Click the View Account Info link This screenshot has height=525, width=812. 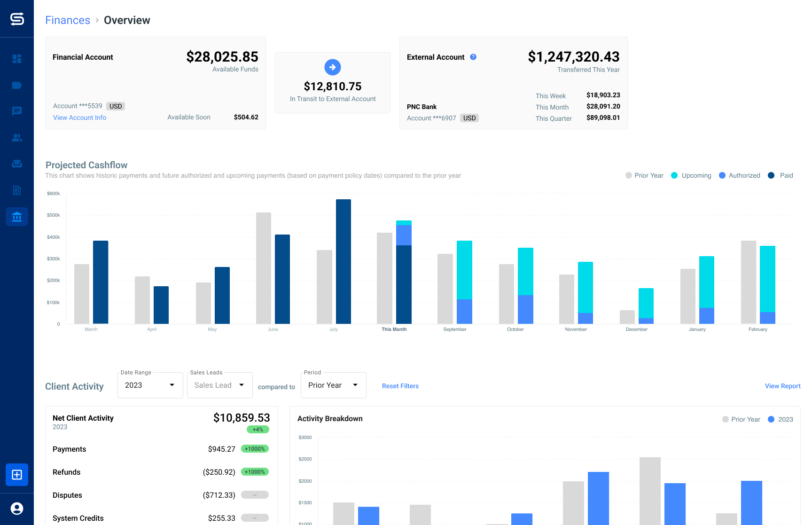coord(79,118)
